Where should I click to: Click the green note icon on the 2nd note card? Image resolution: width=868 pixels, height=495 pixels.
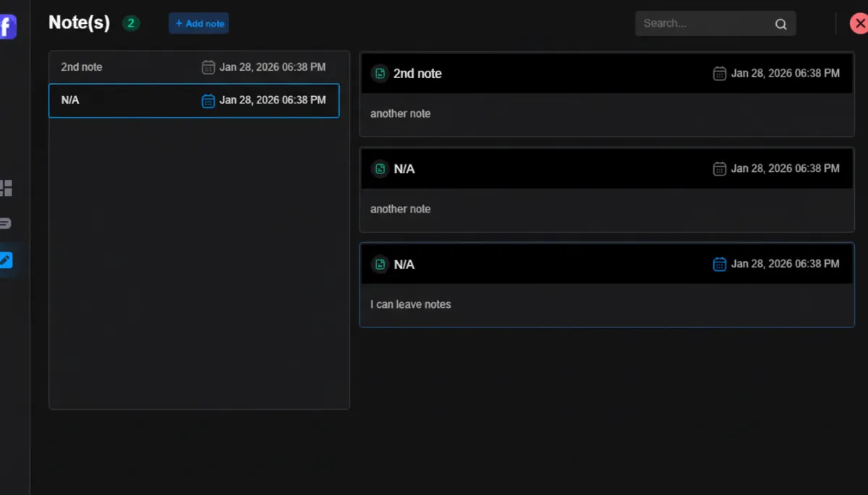click(380, 73)
